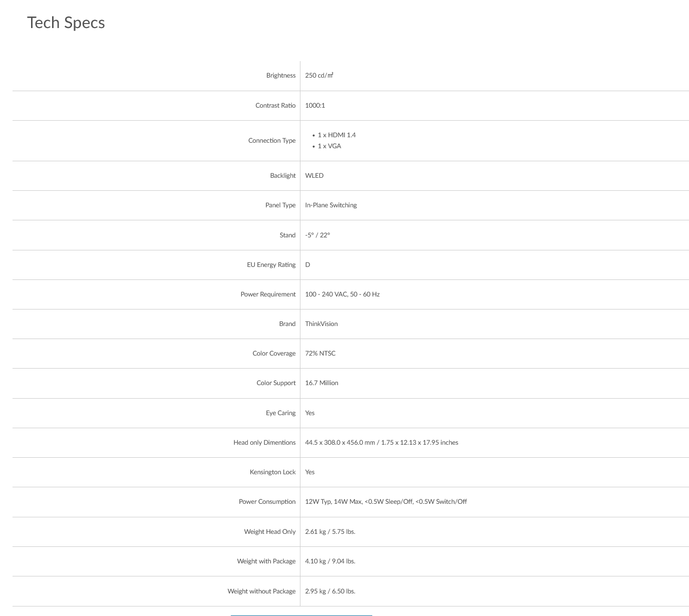The height and width of the screenshot is (616, 689).
Task: Click the 1 x VGA list item
Action: point(329,146)
